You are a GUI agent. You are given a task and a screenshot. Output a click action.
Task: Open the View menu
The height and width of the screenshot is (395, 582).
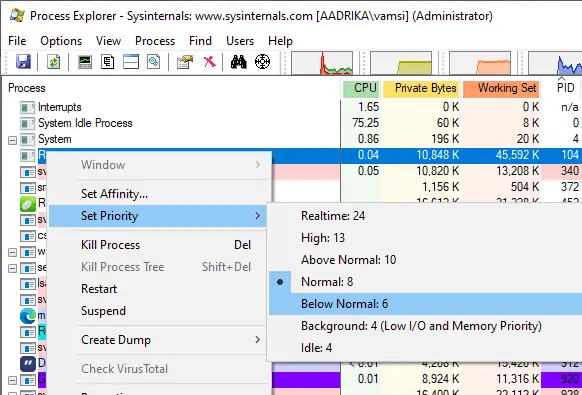pos(108,41)
